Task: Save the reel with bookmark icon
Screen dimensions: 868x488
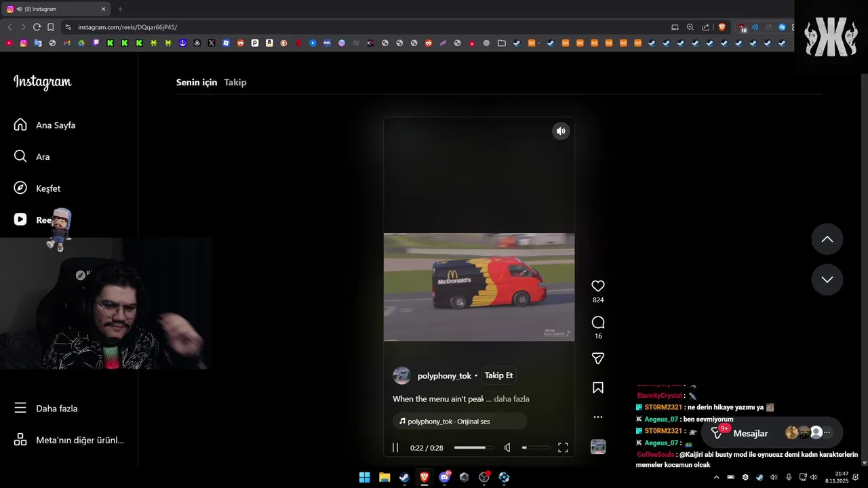Action: click(x=598, y=388)
